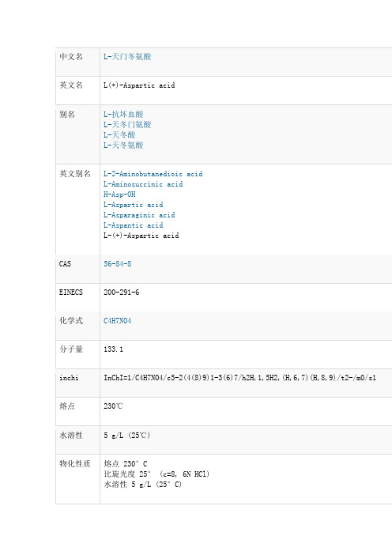Follow the L-天冬氨酸 alias link
Viewport: 392px width, 555px height.
123,145
